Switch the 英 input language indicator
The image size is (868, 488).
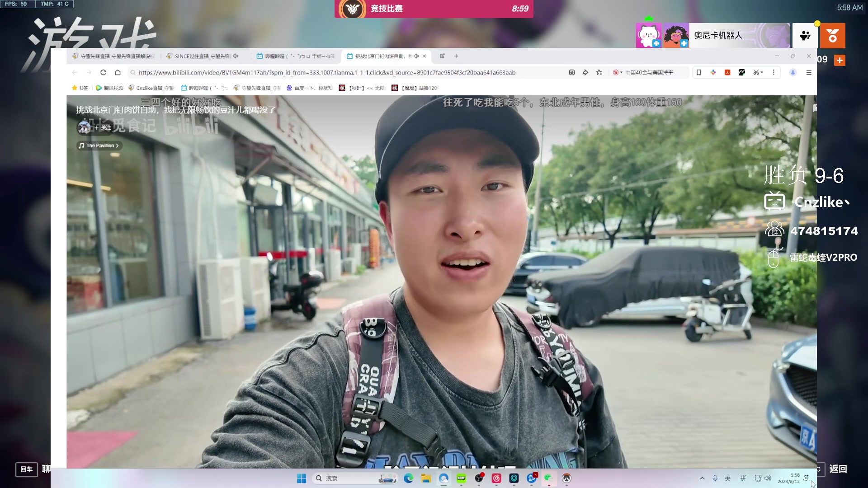click(728, 478)
